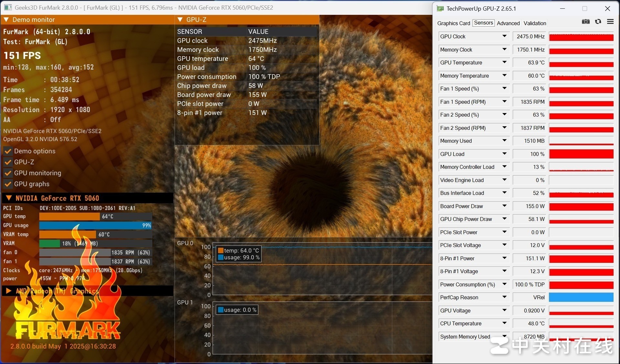
Task: Click the GPU Load red sensor graph
Action: 581,154
